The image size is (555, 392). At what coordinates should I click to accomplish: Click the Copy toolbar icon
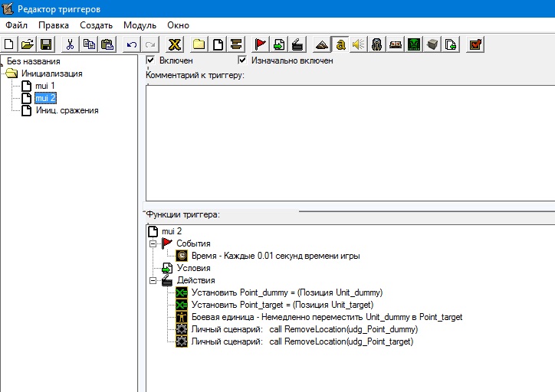pyautogui.click(x=88, y=44)
